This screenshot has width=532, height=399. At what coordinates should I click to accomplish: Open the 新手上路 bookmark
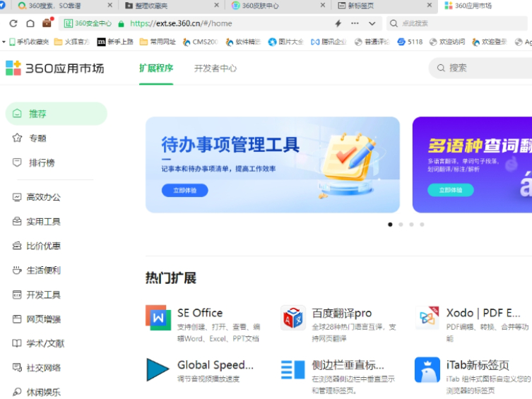(115, 42)
